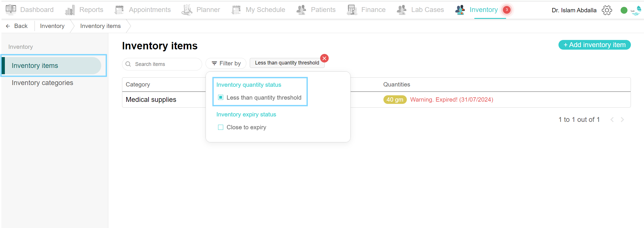The width and height of the screenshot is (644, 228).
Task: Open the Lab Cases icon
Action: click(402, 10)
